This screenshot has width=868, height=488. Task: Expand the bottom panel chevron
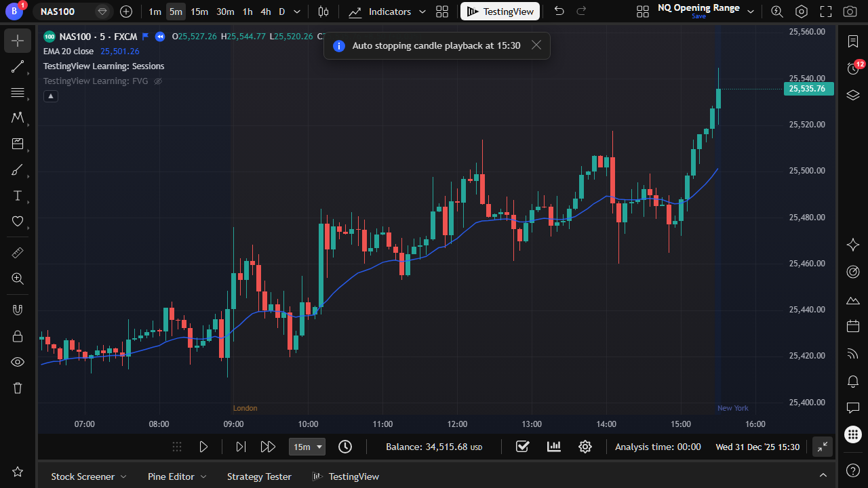pyautogui.click(x=823, y=476)
